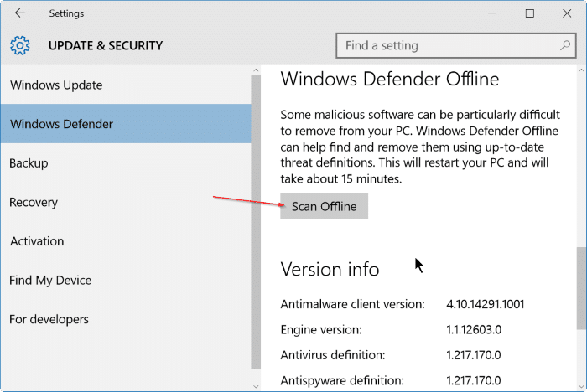The height and width of the screenshot is (392, 587).
Task: Maximize the Settings window
Action: (x=530, y=13)
